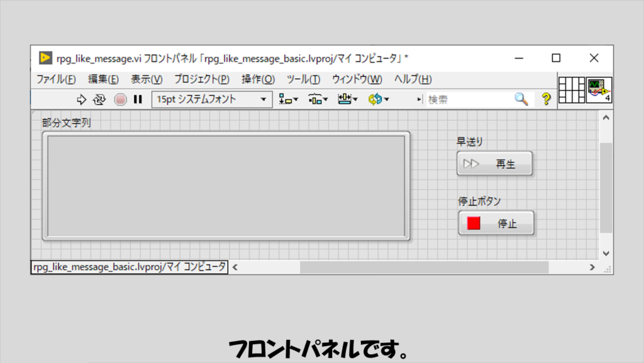The height and width of the screenshot is (363, 644).
Task: Open the ファイル(F) menu
Action: click(56, 79)
